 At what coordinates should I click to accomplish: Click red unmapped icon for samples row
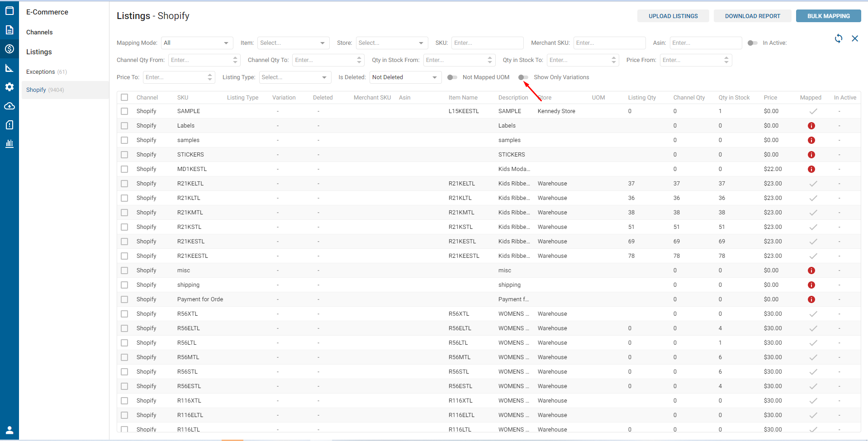coord(811,140)
